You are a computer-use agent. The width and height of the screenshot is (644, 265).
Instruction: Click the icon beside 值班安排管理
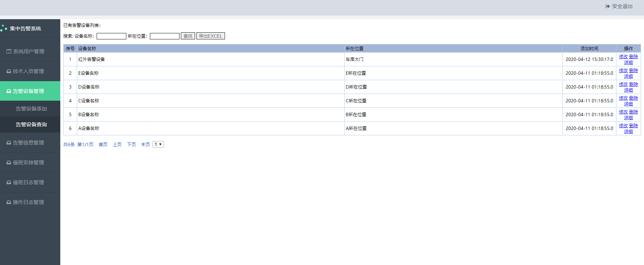tap(9, 163)
